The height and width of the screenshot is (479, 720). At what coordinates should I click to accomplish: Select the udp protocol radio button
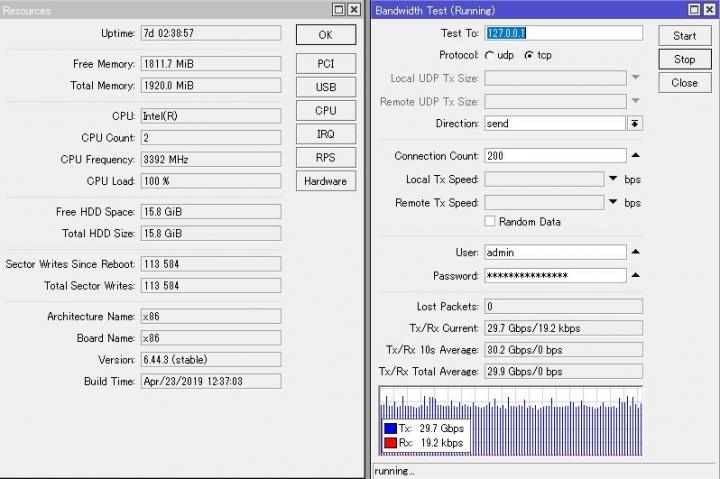click(489, 56)
